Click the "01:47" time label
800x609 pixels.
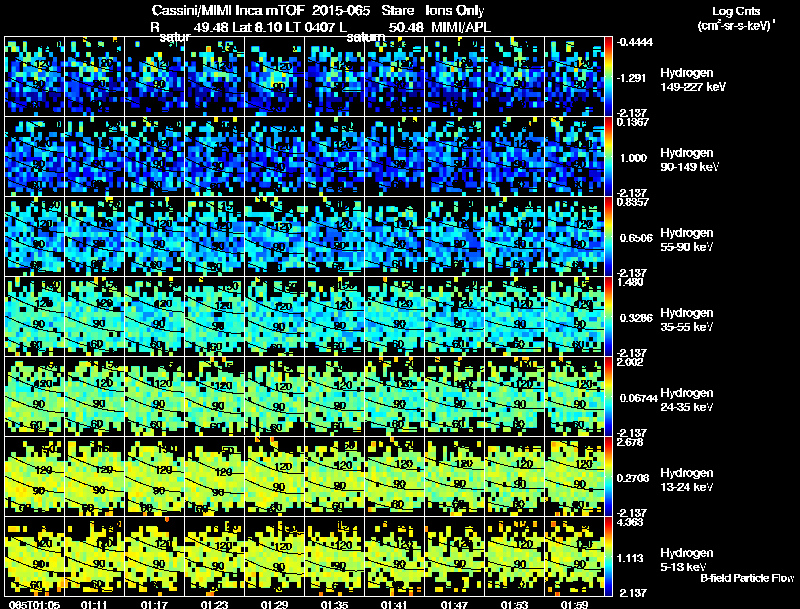[x=455, y=604]
